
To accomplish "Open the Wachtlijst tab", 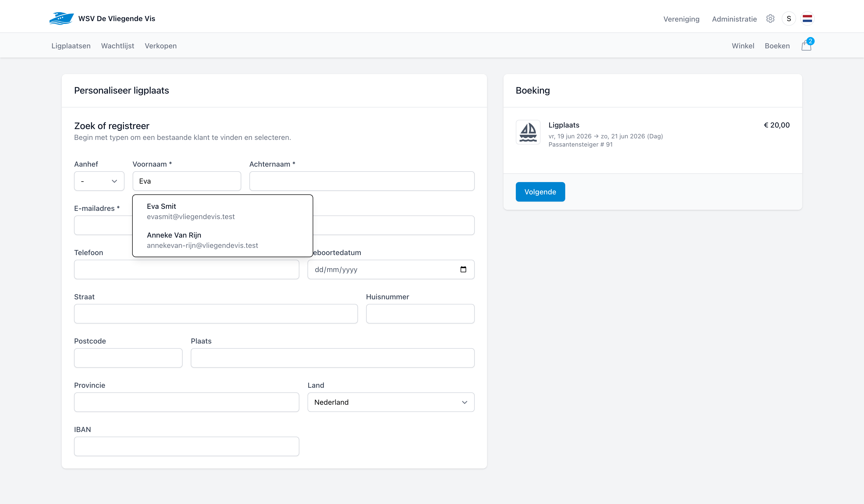I will pyautogui.click(x=118, y=46).
